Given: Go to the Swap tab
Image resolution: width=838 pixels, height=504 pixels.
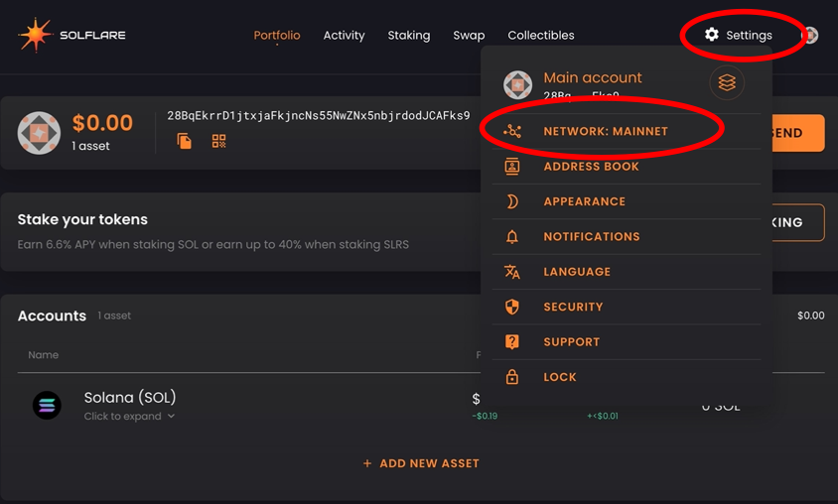Looking at the screenshot, I should pos(469,36).
